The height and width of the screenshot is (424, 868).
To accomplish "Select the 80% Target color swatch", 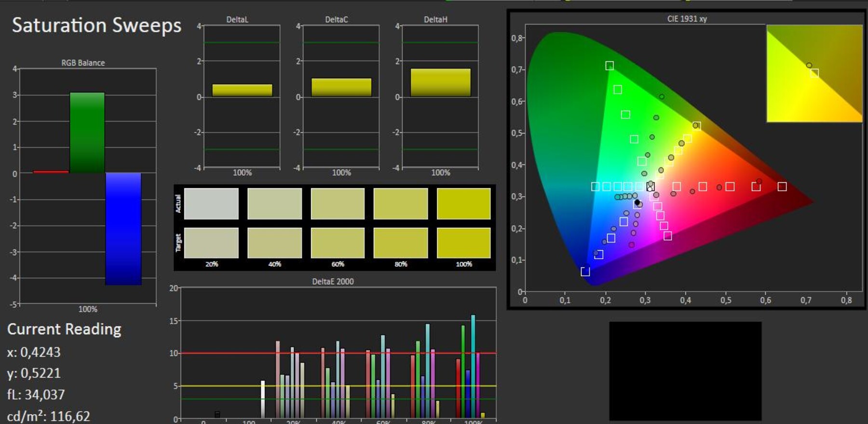I will point(401,243).
